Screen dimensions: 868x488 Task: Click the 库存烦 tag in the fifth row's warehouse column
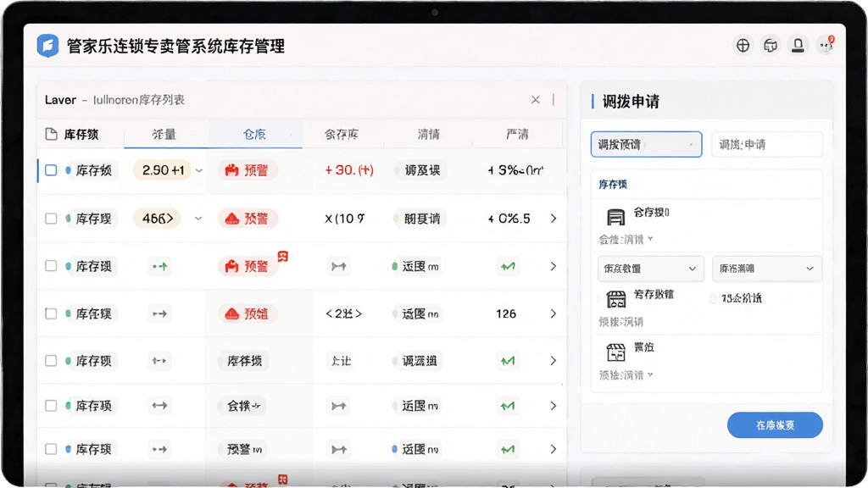tap(244, 361)
